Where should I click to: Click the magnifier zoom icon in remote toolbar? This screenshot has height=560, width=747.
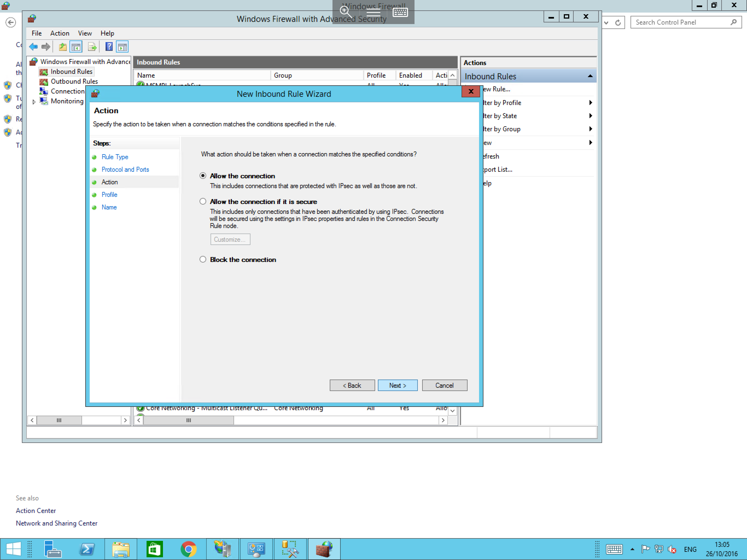click(346, 12)
